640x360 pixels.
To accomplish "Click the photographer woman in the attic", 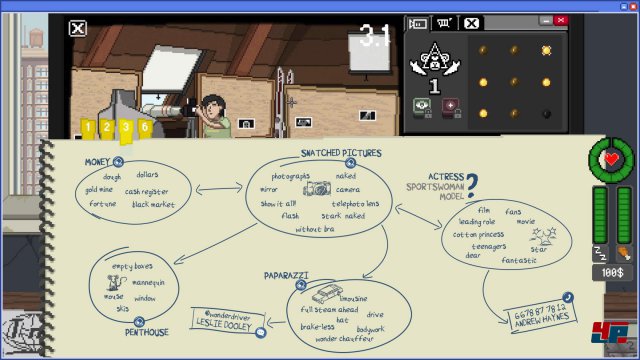I will pos(213,116).
